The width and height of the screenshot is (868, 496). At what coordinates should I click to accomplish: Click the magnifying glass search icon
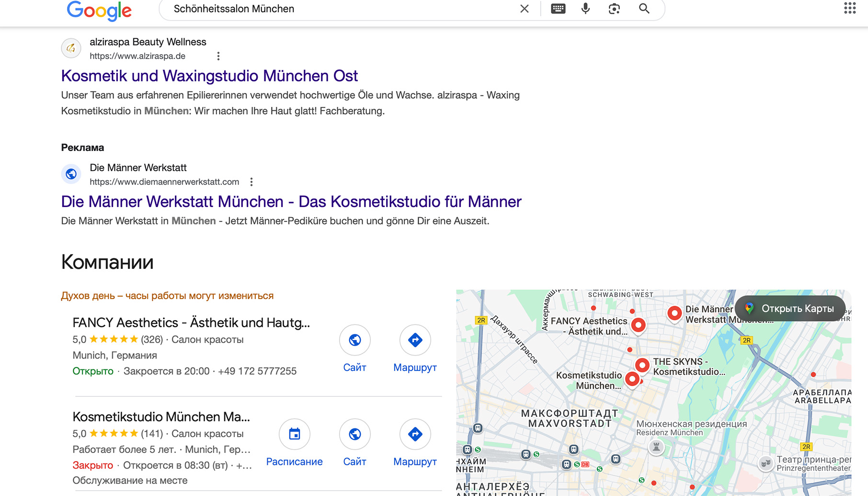click(x=644, y=9)
